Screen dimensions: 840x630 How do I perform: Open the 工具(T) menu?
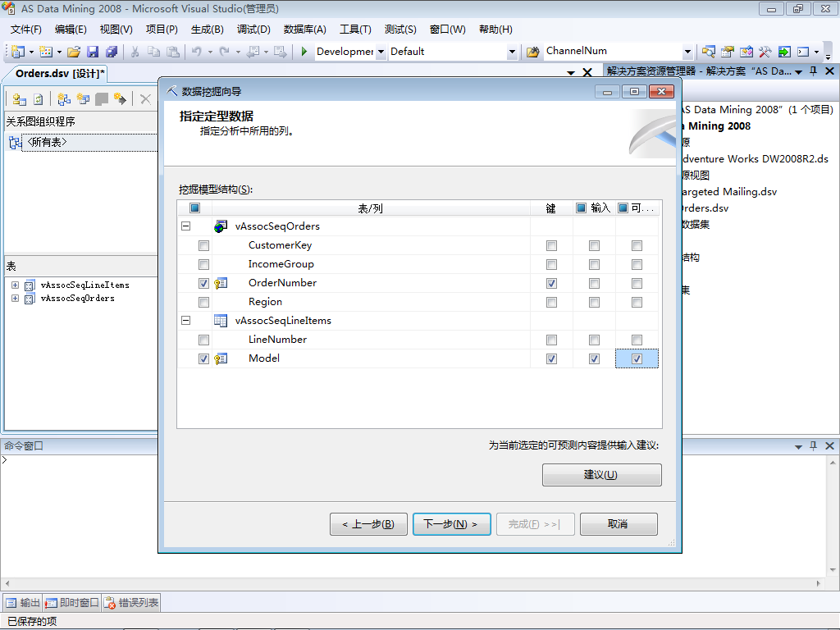coord(355,30)
